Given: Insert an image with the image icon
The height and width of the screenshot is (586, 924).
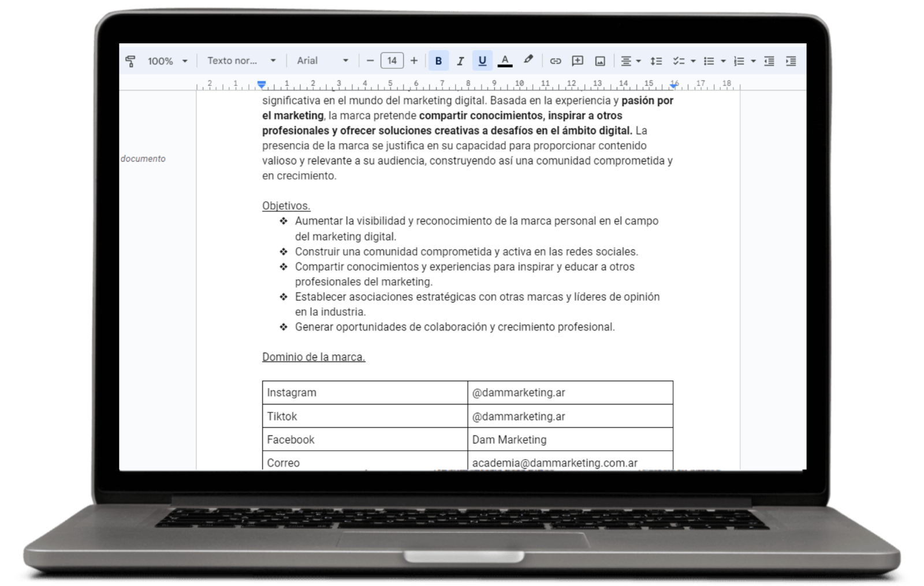Looking at the screenshot, I should click(600, 61).
